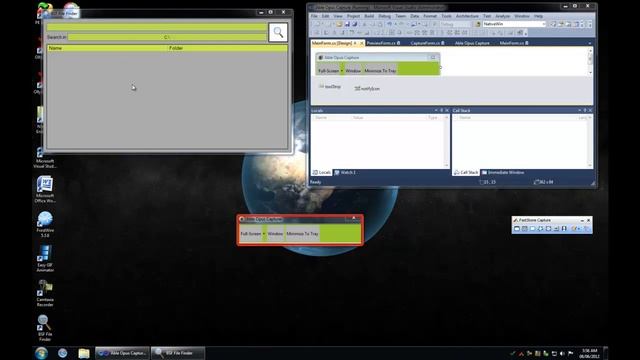
Task: Click Capture Scrolling Window icon in FastStone Capture
Action: coord(556,229)
